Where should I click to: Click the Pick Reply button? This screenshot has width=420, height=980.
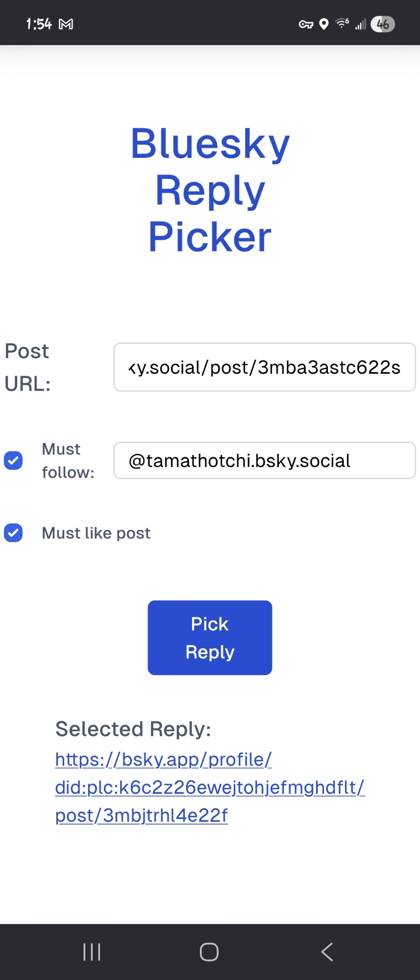coord(210,637)
